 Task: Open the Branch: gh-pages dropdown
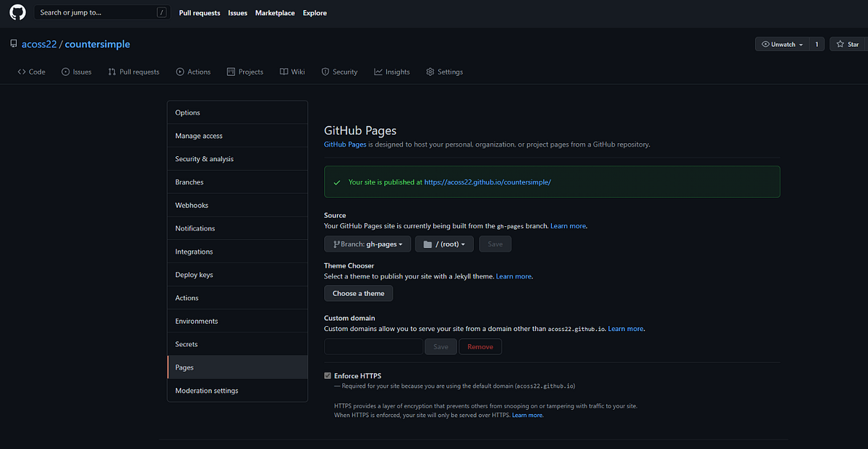pos(367,244)
